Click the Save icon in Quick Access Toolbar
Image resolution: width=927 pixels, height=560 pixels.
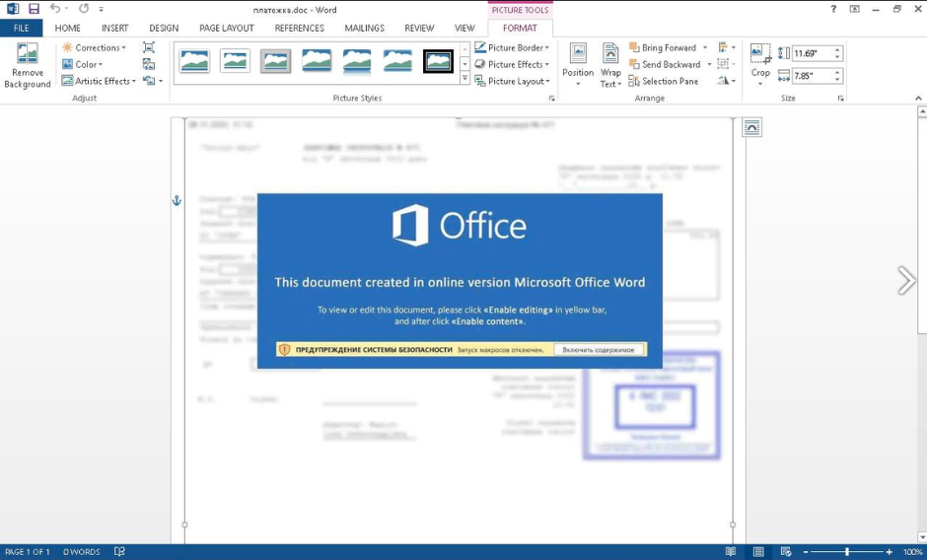click(34, 9)
